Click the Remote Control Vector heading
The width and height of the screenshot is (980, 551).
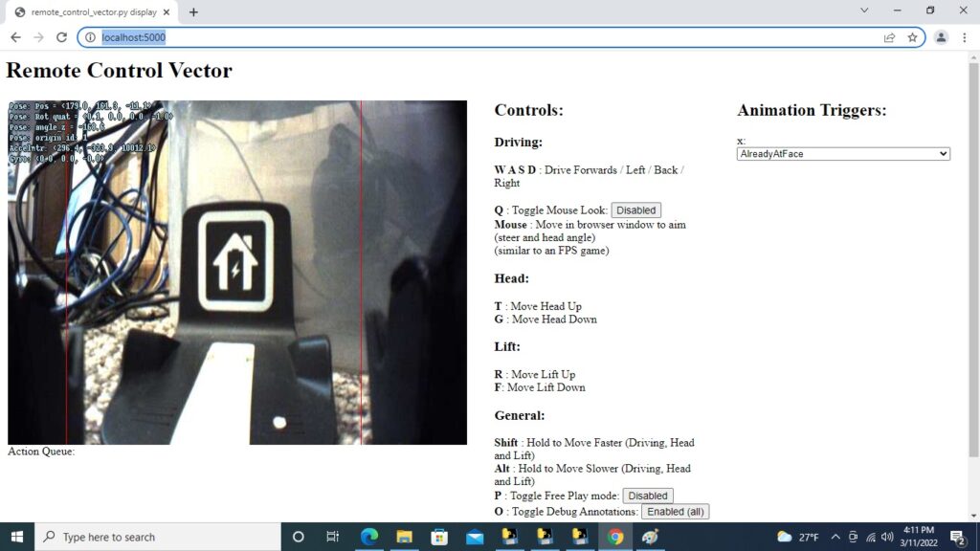[x=118, y=70]
